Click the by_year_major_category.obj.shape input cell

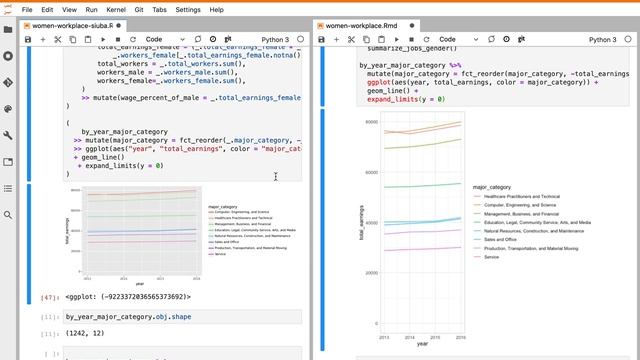coord(182,317)
